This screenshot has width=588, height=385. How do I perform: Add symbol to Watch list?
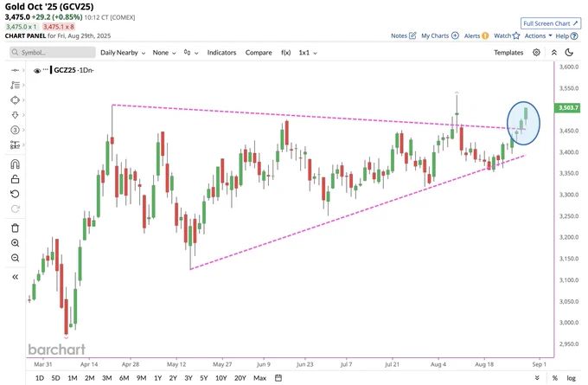(507, 35)
